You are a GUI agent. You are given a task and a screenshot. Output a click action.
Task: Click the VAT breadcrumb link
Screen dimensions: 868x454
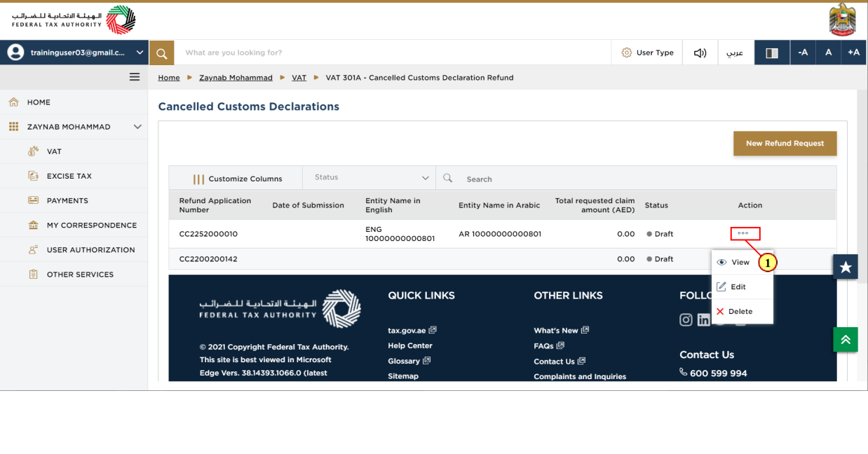[x=299, y=78]
